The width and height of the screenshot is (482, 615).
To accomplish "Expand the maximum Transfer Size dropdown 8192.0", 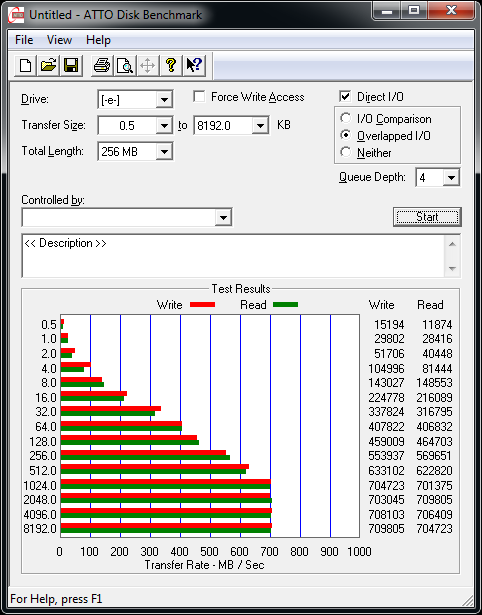I will coord(260,126).
